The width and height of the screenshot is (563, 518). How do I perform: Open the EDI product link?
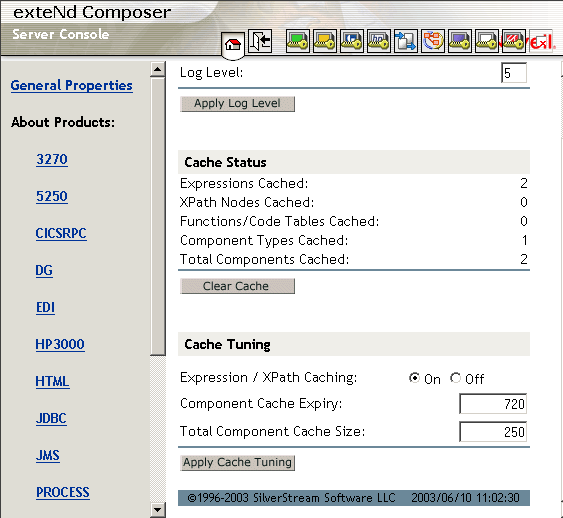point(45,307)
